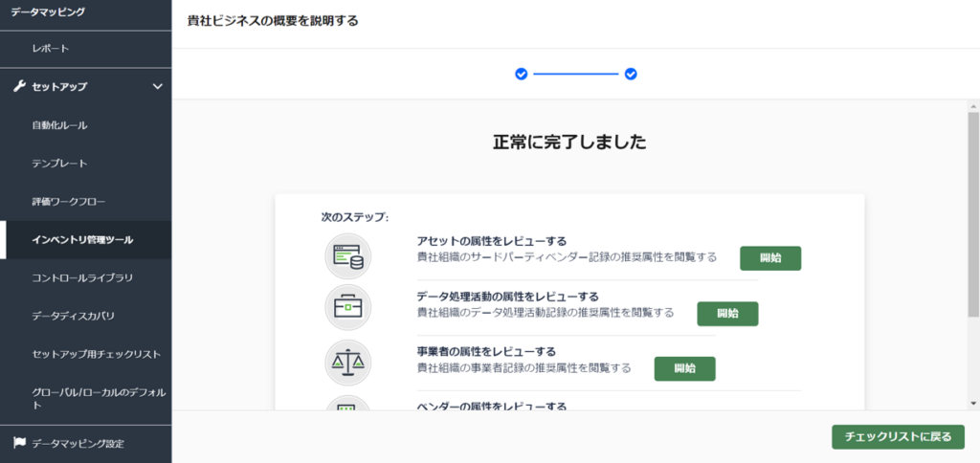Click the アセットの属性をレビューする heading
Screen dimensions: 980x463
point(491,240)
